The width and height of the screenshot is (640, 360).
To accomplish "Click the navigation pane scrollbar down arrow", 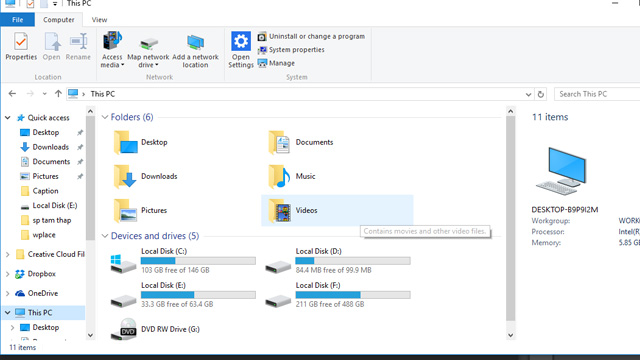I will (x=90, y=335).
